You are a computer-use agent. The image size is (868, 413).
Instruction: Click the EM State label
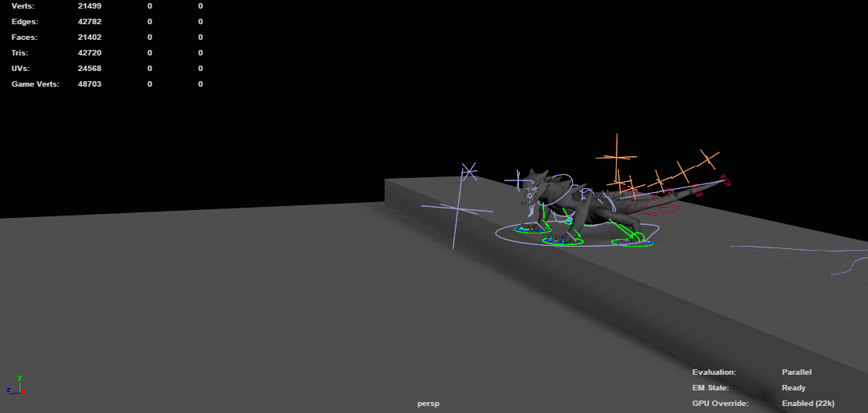711,388
